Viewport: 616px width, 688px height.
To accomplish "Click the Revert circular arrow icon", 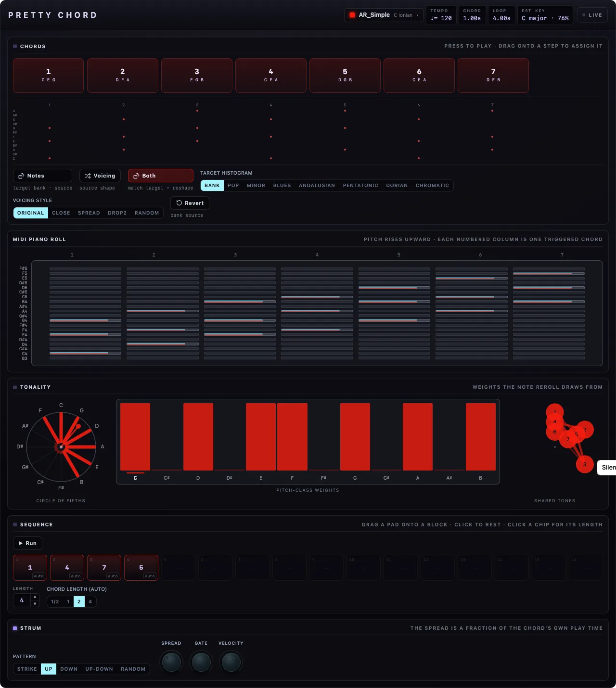I will [x=179, y=203].
